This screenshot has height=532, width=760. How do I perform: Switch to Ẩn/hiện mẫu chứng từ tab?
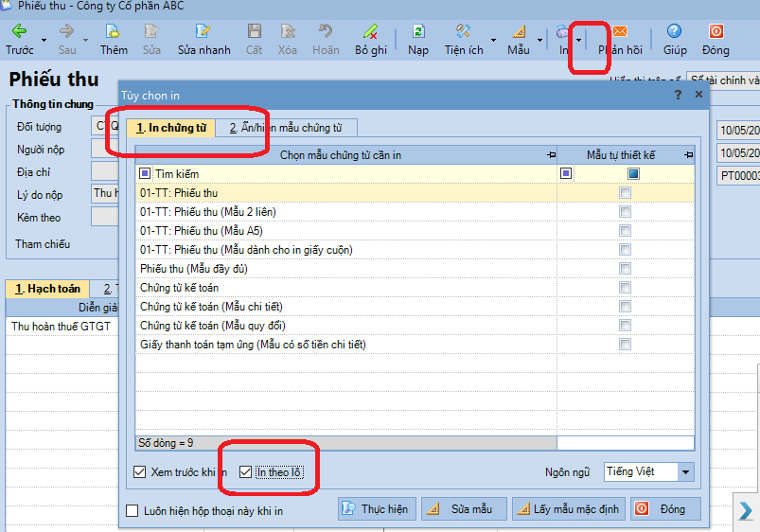click(x=285, y=128)
